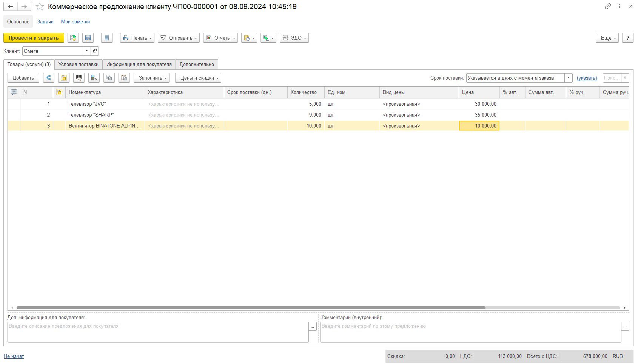Click the copy rows icon

pyautogui.click(x=109, y=78)
